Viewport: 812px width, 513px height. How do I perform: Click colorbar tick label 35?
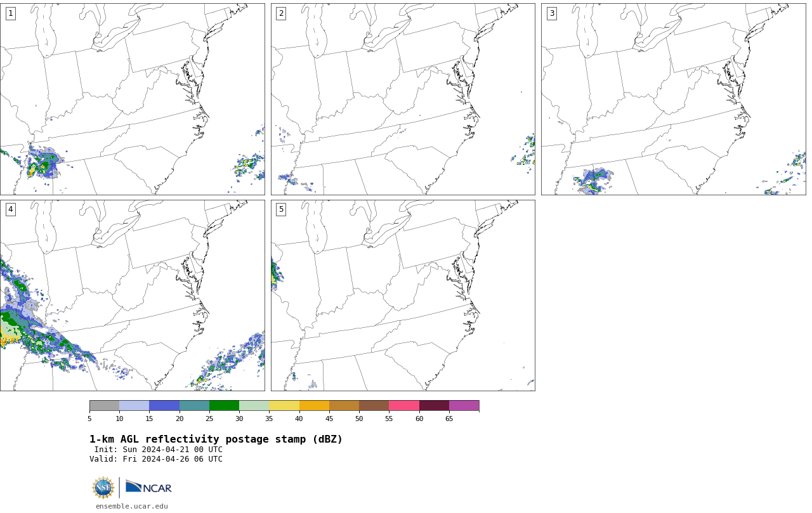click(269, 419)
